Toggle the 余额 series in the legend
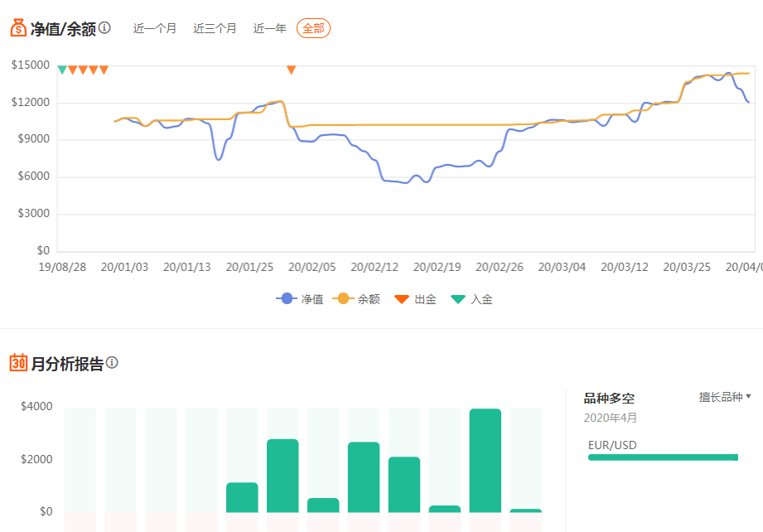Viewport: 763px width, 532px height. click(356, 299)
